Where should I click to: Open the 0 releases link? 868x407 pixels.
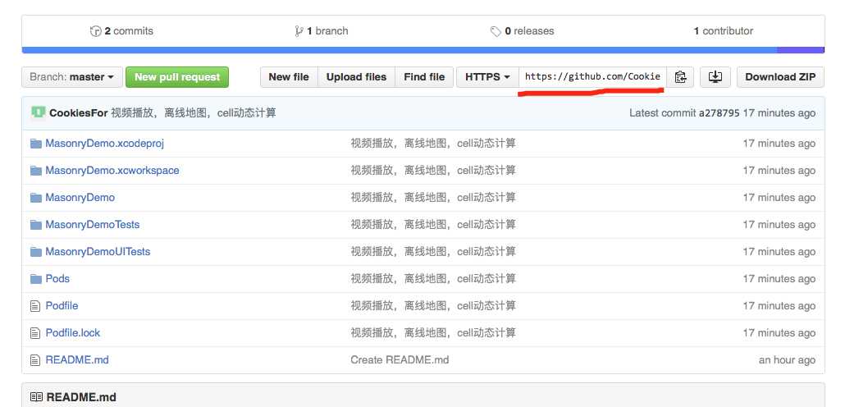pos(522,31)
